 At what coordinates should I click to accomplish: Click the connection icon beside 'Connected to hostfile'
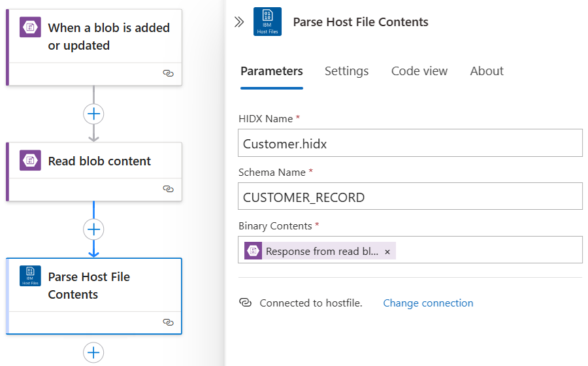pos(246,303)
